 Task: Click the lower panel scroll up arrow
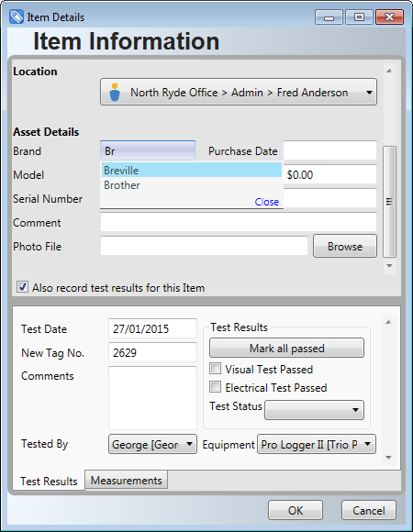pos(389,322)
